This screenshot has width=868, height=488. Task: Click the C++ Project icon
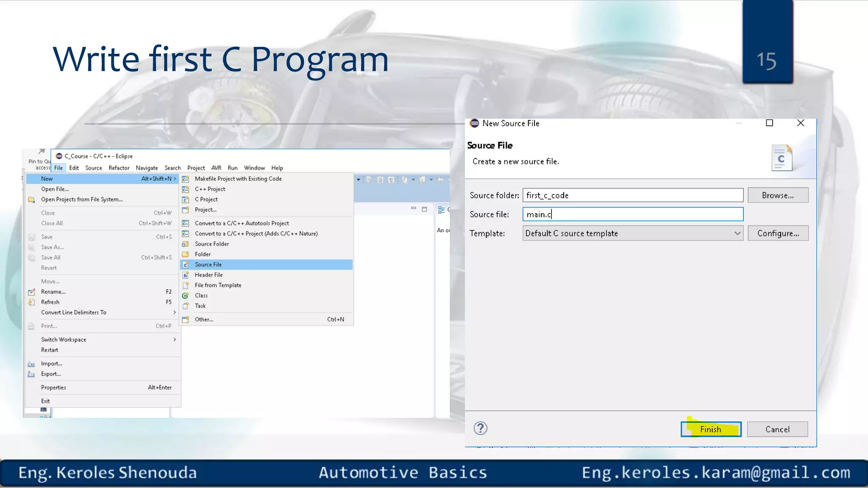(185, 189)
